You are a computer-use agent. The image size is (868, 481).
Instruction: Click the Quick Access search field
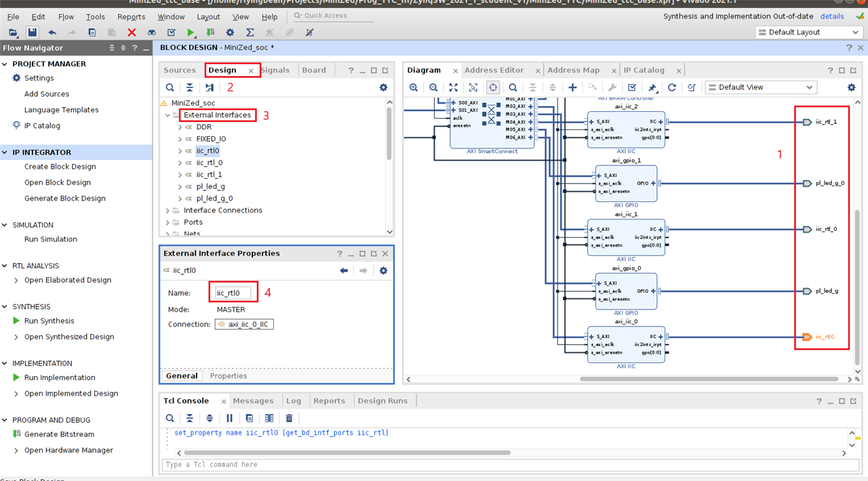click(x=332, y=16)
